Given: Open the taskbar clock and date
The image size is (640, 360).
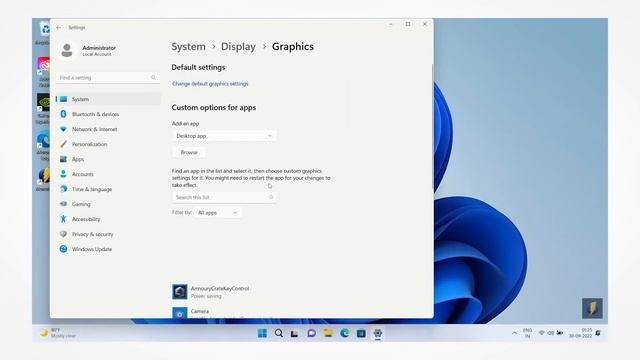Looking at the screenshot, I should point(581,333).
